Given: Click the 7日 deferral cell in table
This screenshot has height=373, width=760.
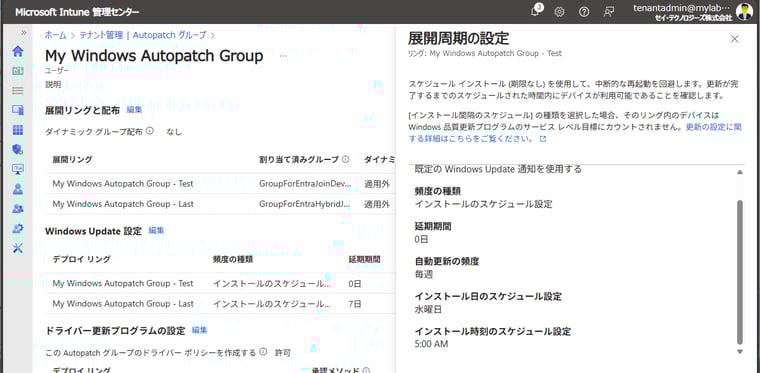Looking at the screenshot, I should point(355,304).
